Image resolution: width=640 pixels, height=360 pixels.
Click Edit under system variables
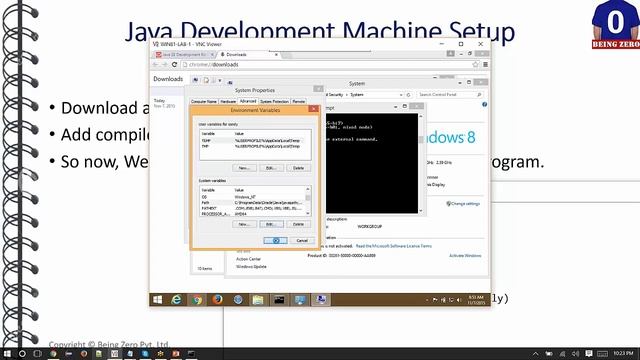point(271,224)
